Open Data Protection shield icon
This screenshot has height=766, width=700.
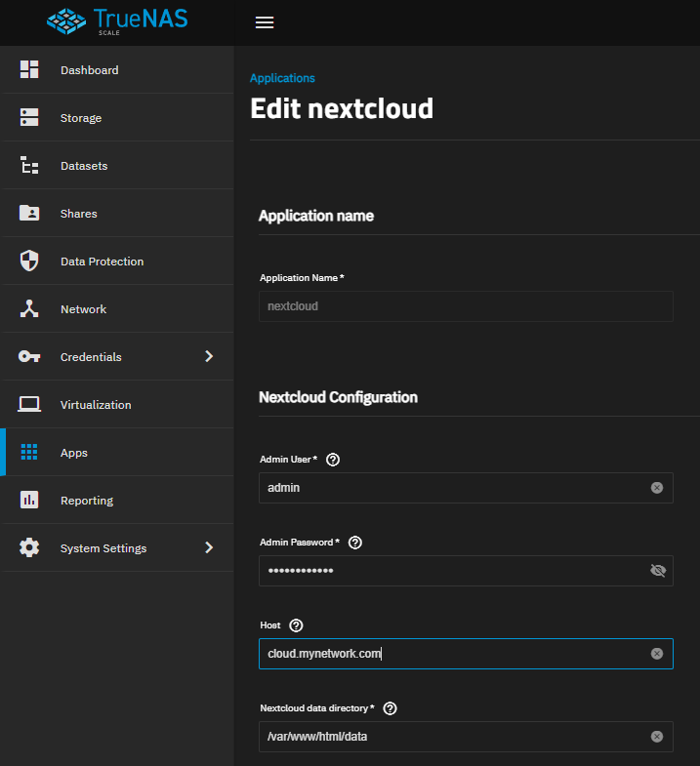coord(29,261)
